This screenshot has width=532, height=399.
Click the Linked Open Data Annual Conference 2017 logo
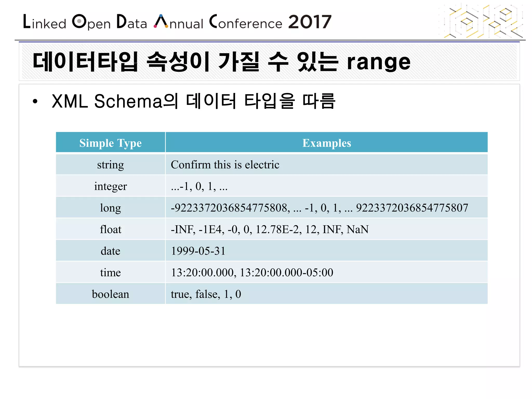pyautogui.click(x=177, y=22)
